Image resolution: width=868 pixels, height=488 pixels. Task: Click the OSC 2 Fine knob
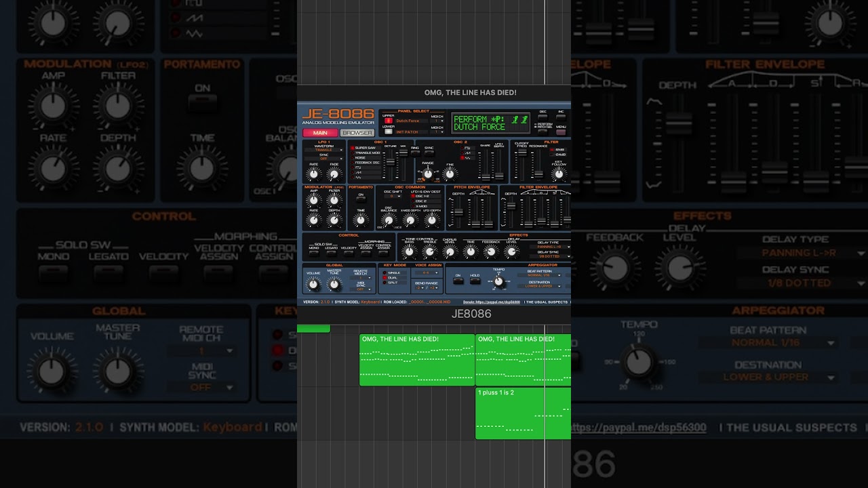click(450, 174)
